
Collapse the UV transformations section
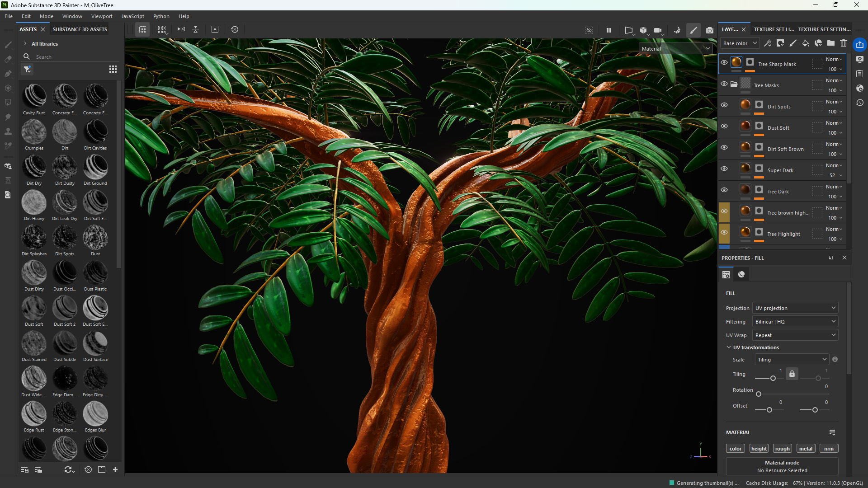click(x=729, y=347)
